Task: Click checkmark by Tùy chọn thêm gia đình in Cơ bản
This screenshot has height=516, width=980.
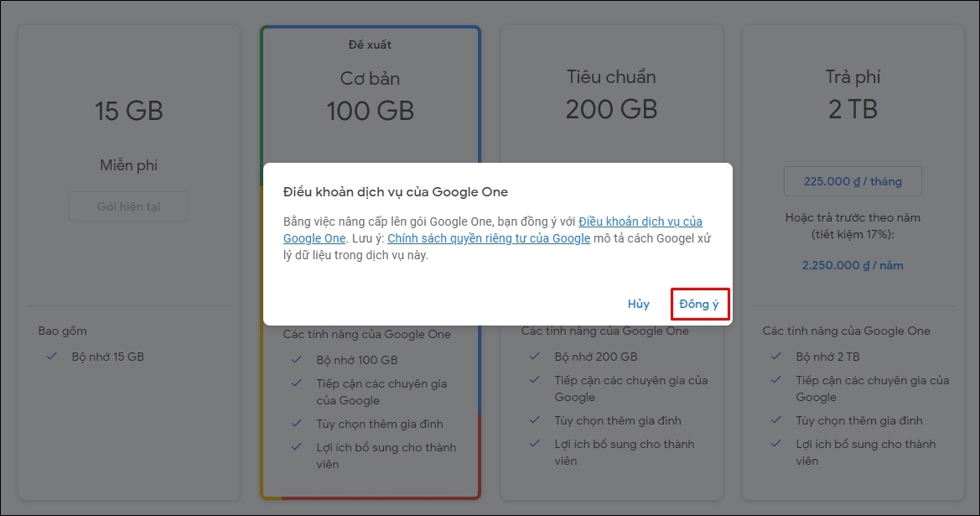Action: pos(297,424)
